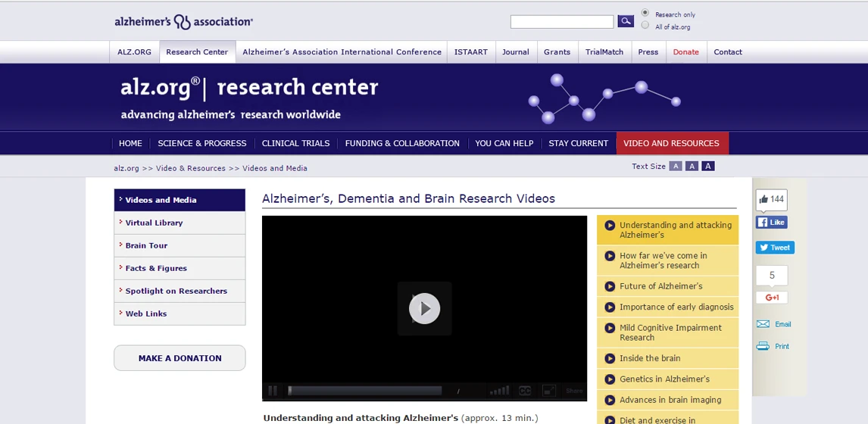Click the Email envelope icon
The height and width of the screenshot is (424, 868).
click(x=763, y=324)
